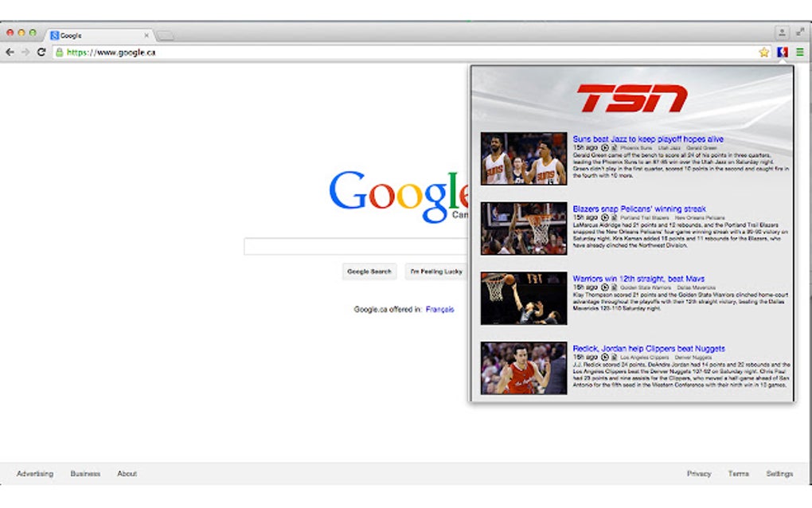Bookmark this page with the star icon

point(763,51)
